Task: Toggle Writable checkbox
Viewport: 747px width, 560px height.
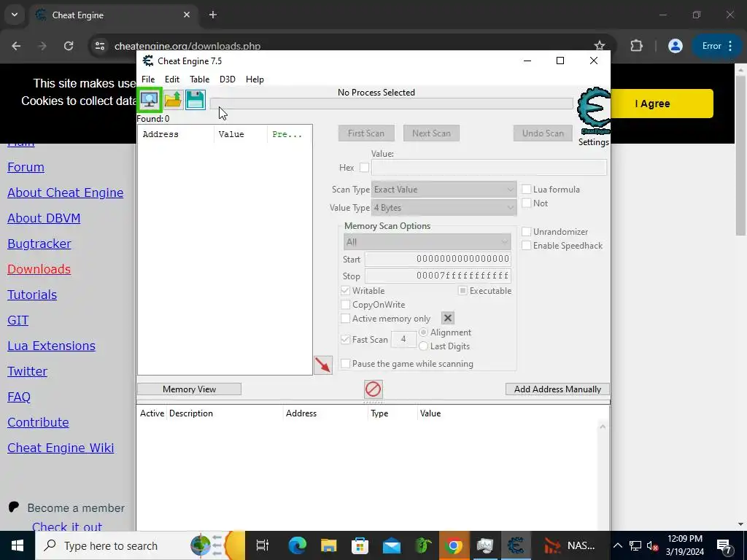Action: (345, 290)
